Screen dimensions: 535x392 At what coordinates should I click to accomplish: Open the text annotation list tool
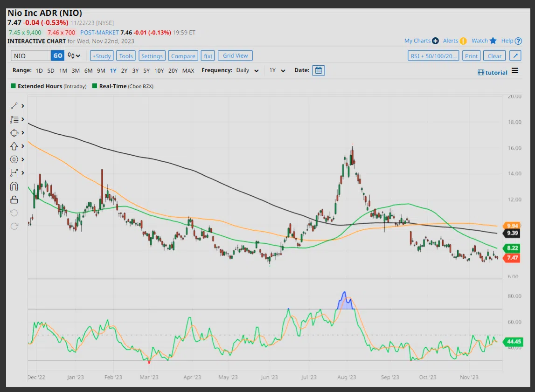(14, 120)
